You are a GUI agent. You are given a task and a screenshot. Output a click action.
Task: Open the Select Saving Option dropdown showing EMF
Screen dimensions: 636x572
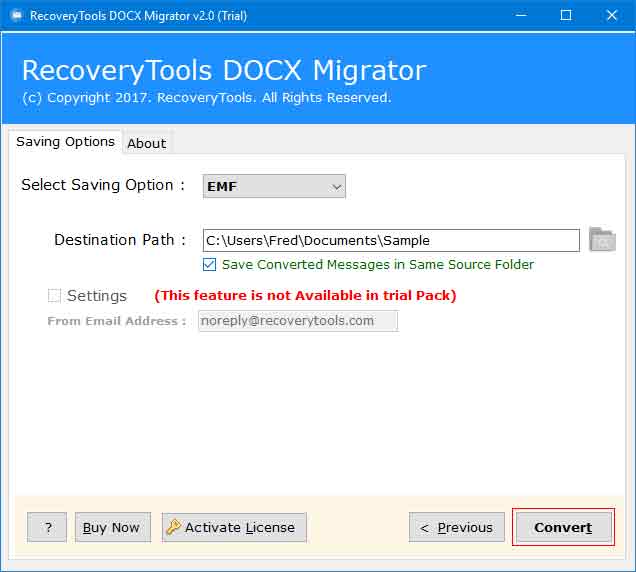click(274, 186)
